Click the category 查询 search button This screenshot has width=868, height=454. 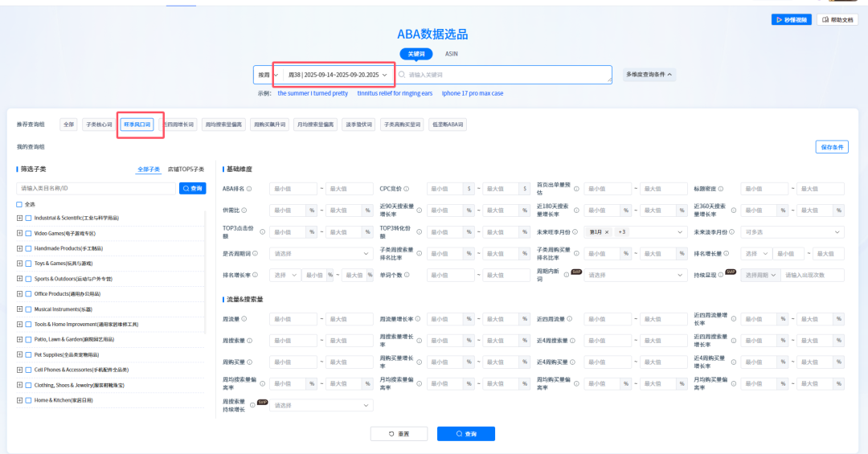pyautogui.click(x=193, y=189)
